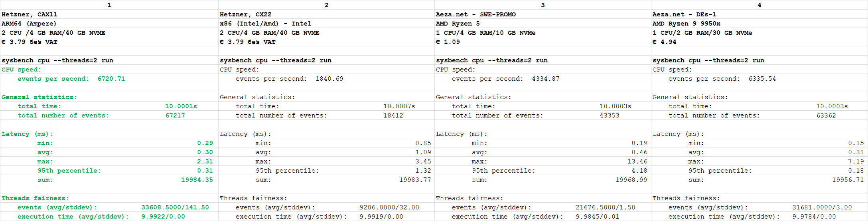Select the € 4.94 price cell

pyautogui.click(x=664, y=42)
